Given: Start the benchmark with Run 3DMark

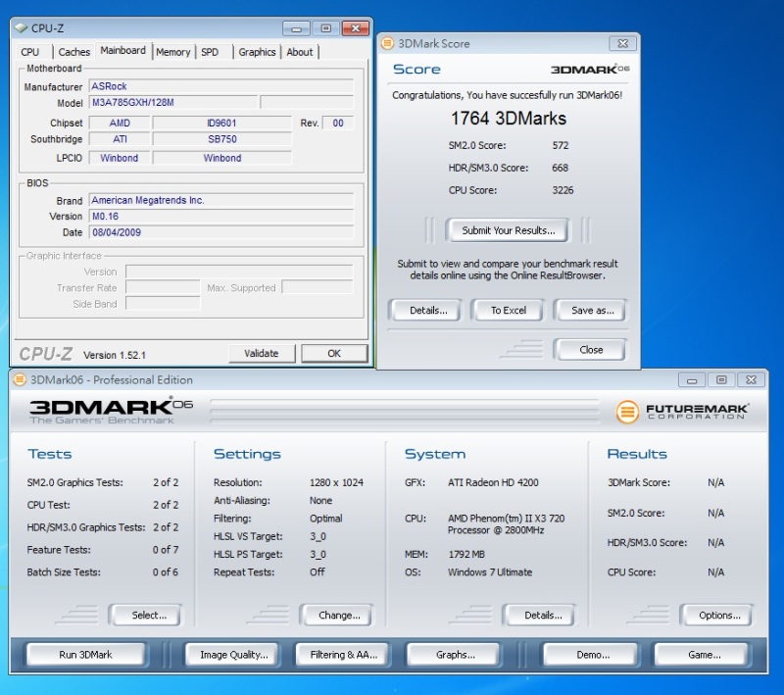Looking at the screenshot, I should pyautogui.click(x=85, y=655).
